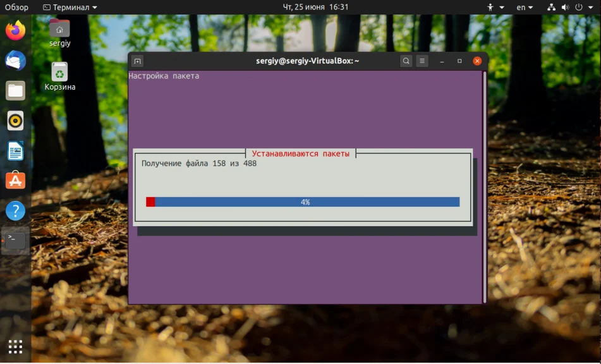Click the Устанавливаются пакеты dialog title
Screen dimensions: 601x364
click(301, 154)
